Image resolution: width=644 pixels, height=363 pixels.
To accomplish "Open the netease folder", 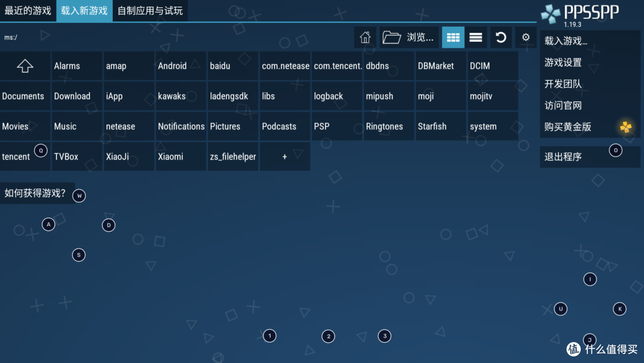I will [x=129, y=126].
